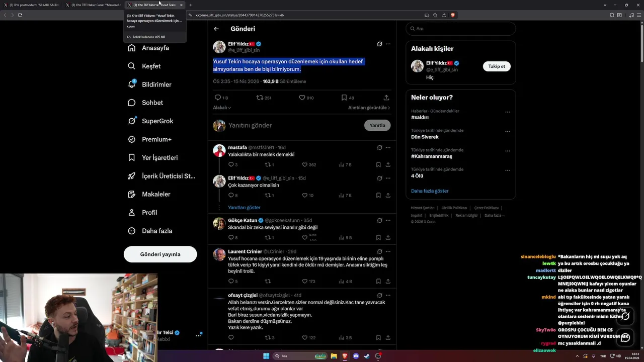
Task: Like Laurent Crinier's reply with 173 likes
Action: point(308,281)
